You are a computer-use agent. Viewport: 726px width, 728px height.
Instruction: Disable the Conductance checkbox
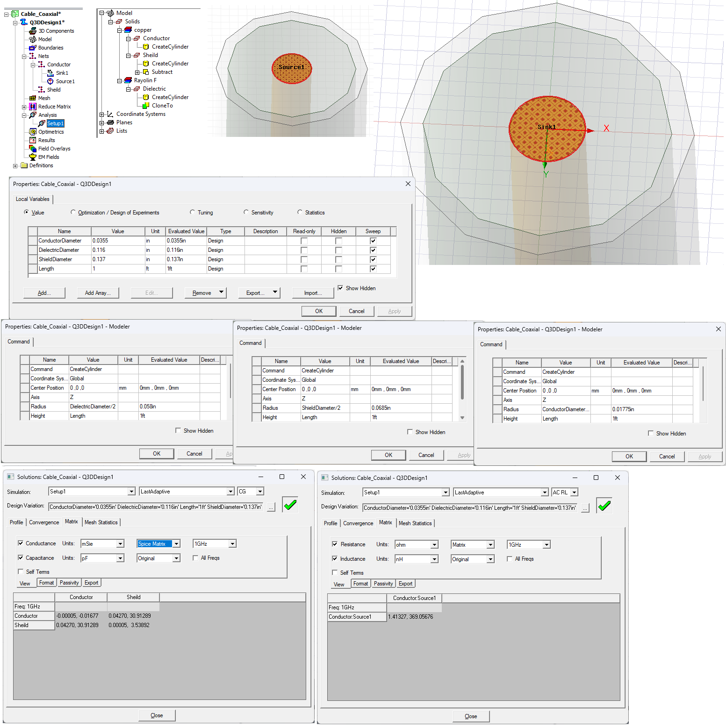click(21, 543)
